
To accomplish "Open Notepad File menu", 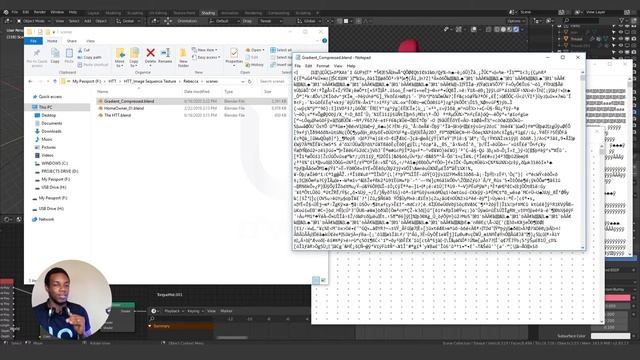I will pos(298,66).
